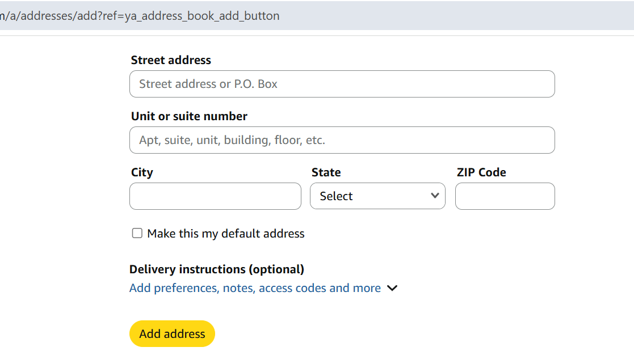Click the Street address label
The height and width of the screenshot is (364, 634).
coord(171,60)
